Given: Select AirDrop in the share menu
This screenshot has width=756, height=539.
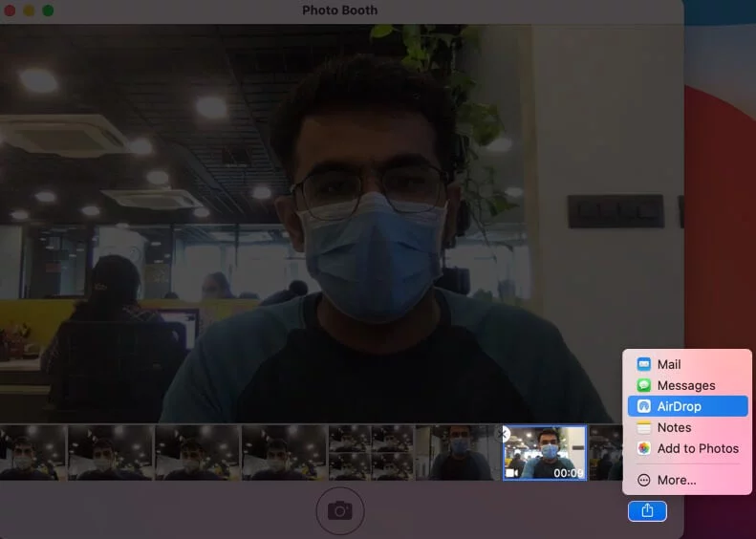Looking at the screenshot, I should click(687, 406).
